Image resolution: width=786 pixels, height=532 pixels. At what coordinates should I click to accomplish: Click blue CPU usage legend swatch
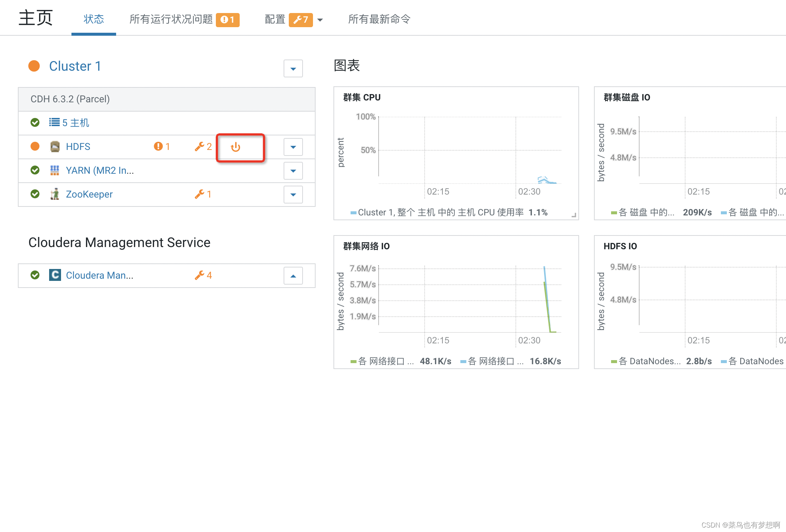coord(354,213)
